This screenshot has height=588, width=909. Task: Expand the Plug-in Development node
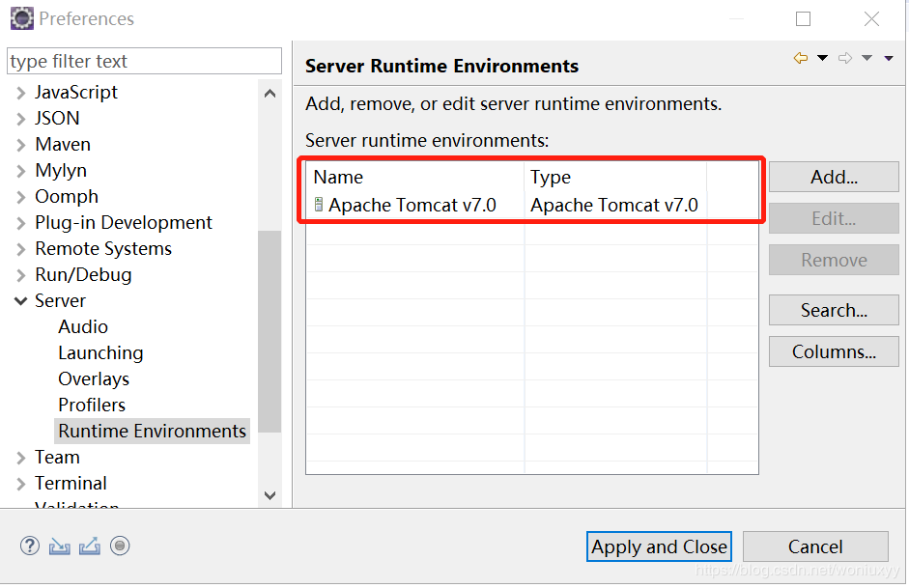coord(21,223)
